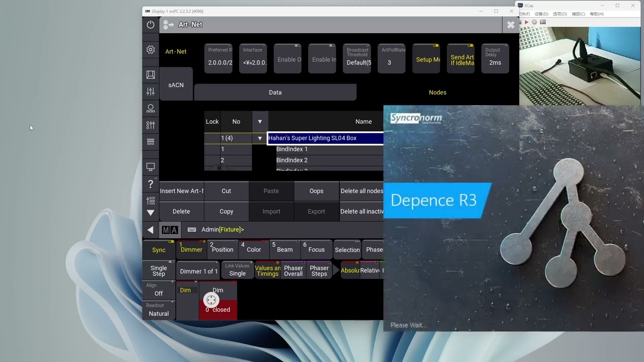Screen dimensions: 644x362
Task: Click the power icon in grandMA sidebar
Action: click(150, 24)
